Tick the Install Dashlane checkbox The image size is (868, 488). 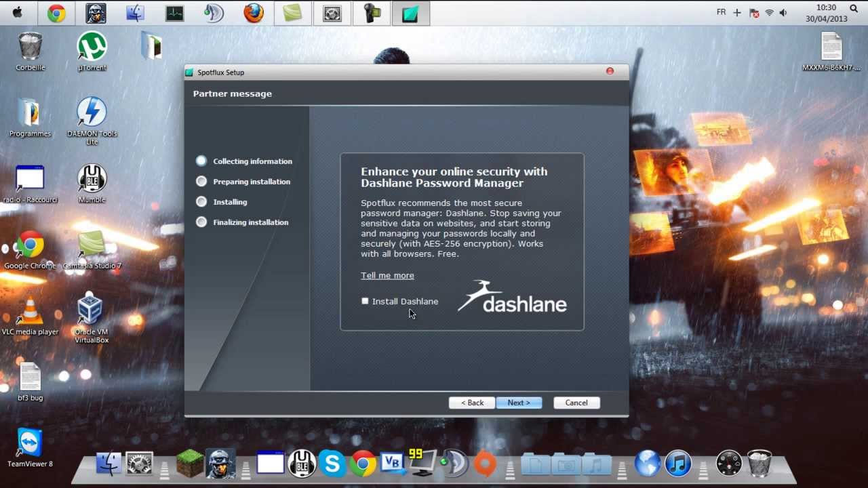365,301
